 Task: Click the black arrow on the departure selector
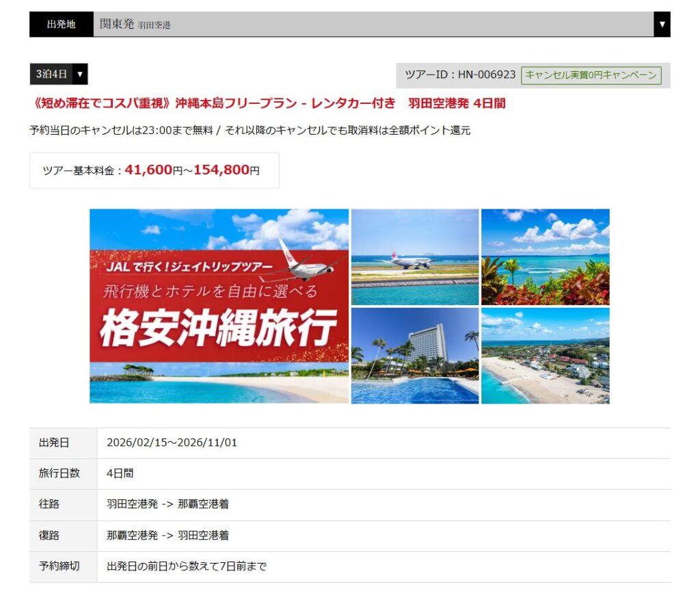pos(661,25)
